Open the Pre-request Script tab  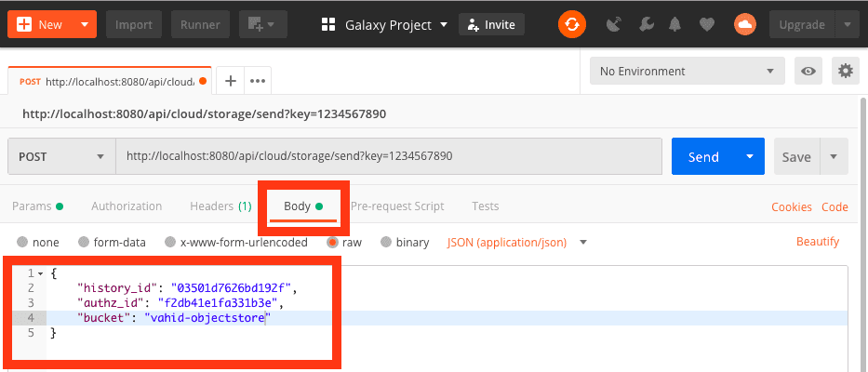point(397,206)
